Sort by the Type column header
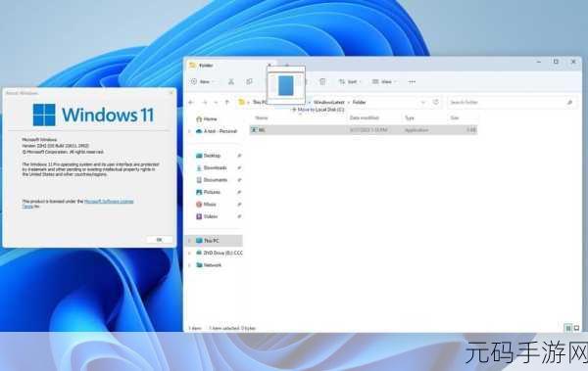 (409, 117)
